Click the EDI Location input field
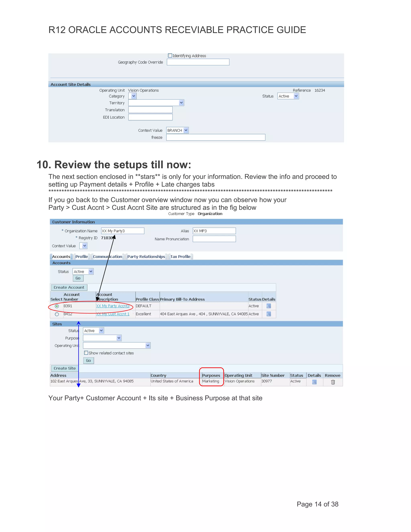 (x=151, y=117)
